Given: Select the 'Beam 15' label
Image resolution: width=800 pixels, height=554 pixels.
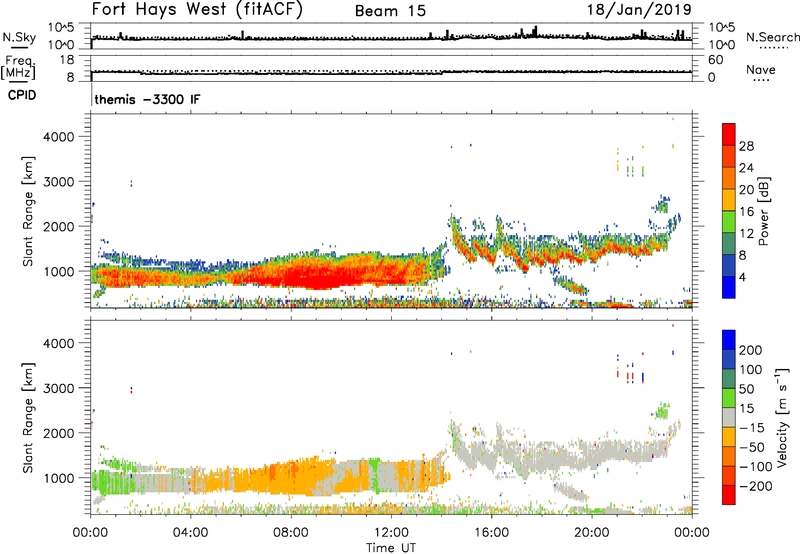Looking at the screenshot, I should tap(390, 11).
